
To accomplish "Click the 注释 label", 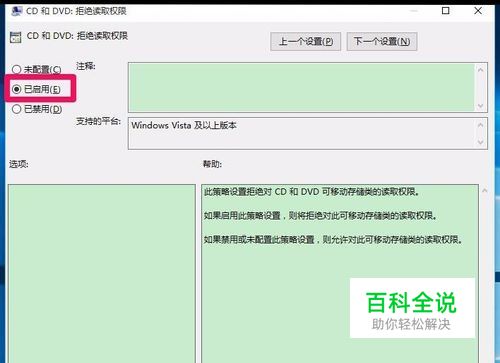I will pos(86,66).
